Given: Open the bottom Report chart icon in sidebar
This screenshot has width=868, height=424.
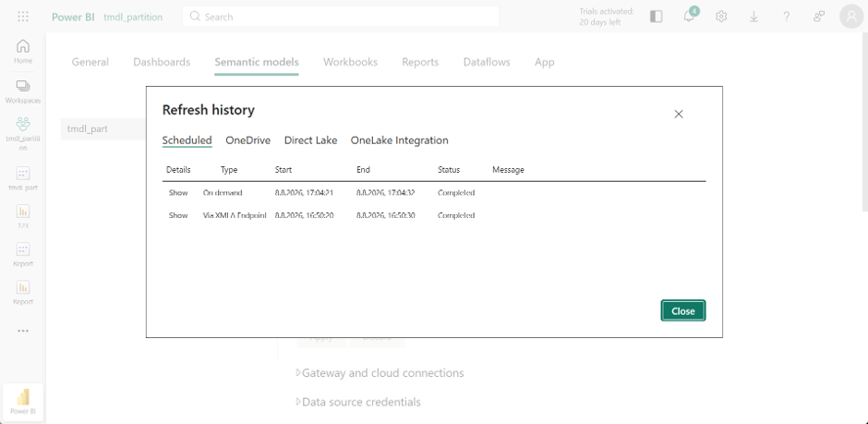Looking at the screenshot, I should [23, 292].
